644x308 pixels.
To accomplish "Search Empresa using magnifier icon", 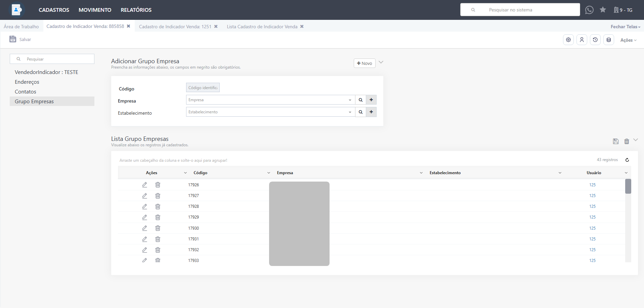I will (360, 100).
